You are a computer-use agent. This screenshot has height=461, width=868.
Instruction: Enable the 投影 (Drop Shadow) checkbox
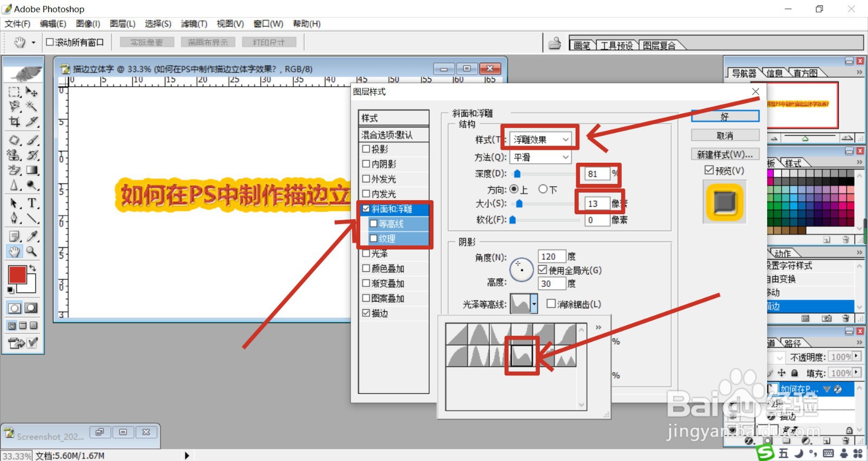[366, 149]
